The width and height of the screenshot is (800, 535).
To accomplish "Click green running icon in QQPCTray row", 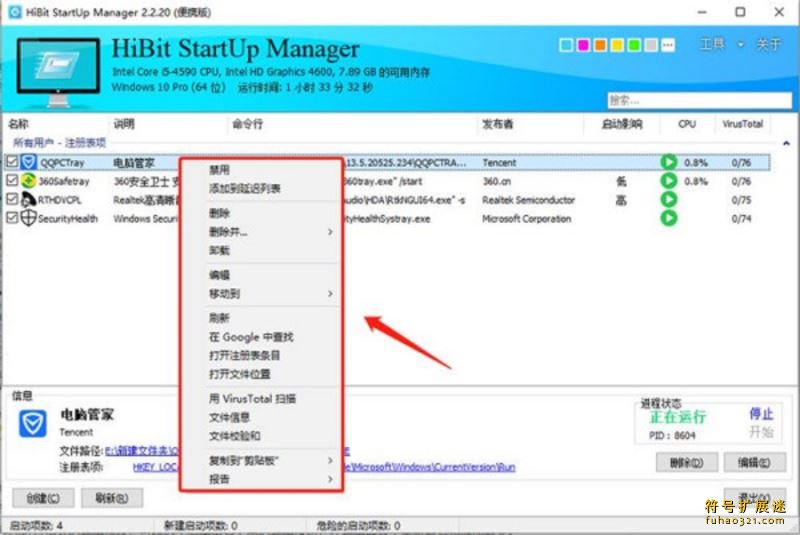I will click(x=668, y=162).
